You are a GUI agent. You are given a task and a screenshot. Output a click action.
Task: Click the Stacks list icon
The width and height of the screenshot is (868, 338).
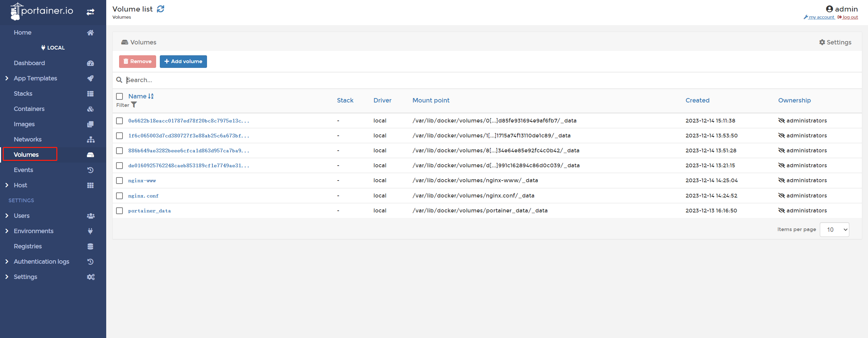pyautogui.click(x=90, y=94)
